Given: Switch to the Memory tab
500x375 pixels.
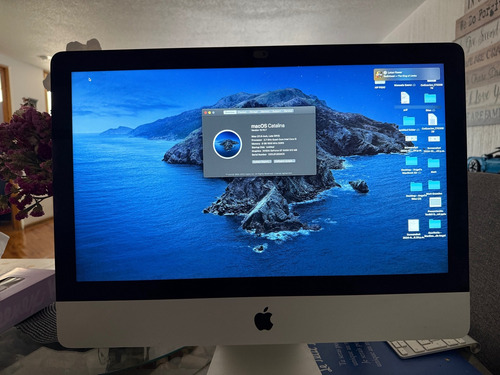Looking at the screenshot, I should pyautogui.click(x=265, y=112).
